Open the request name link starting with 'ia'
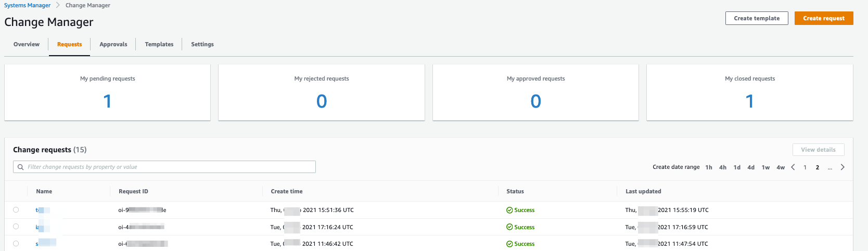 (x=43, y=227)
